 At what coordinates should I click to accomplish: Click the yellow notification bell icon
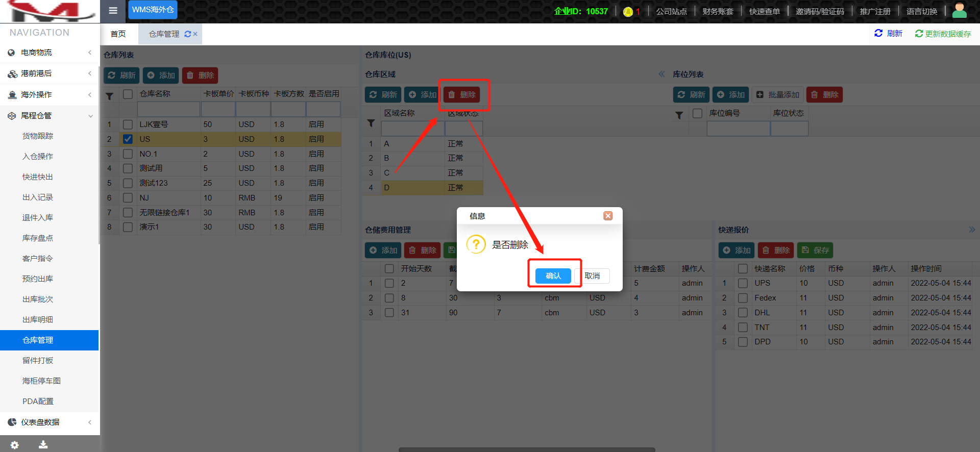click(628, 11)
